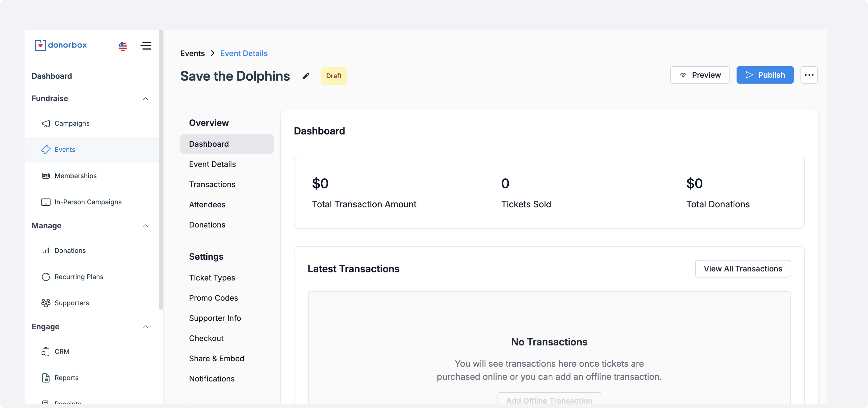This screenshot has width=868, height=408.
Task: Click the pencil icon beside Save the Dolphins
Action: click(306, 76)
